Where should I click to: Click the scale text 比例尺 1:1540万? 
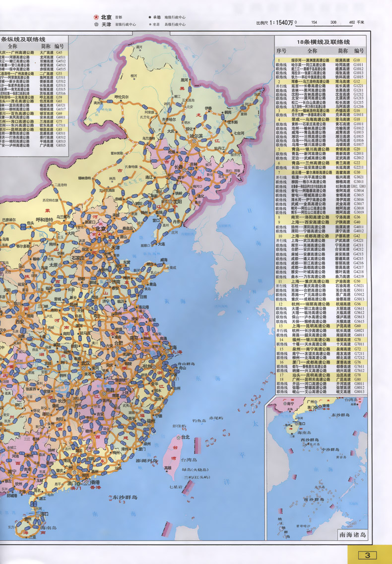click(x=275, y=23)
